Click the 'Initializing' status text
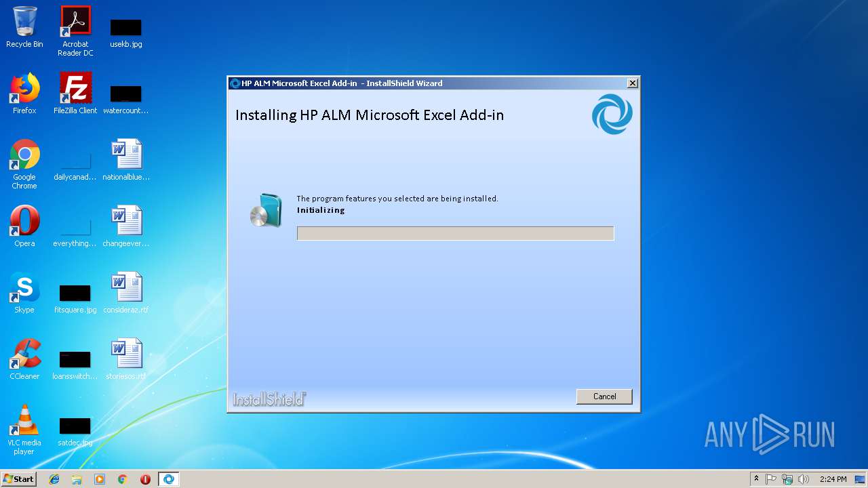Screen dimensions: 868x488 coord(321,210)
